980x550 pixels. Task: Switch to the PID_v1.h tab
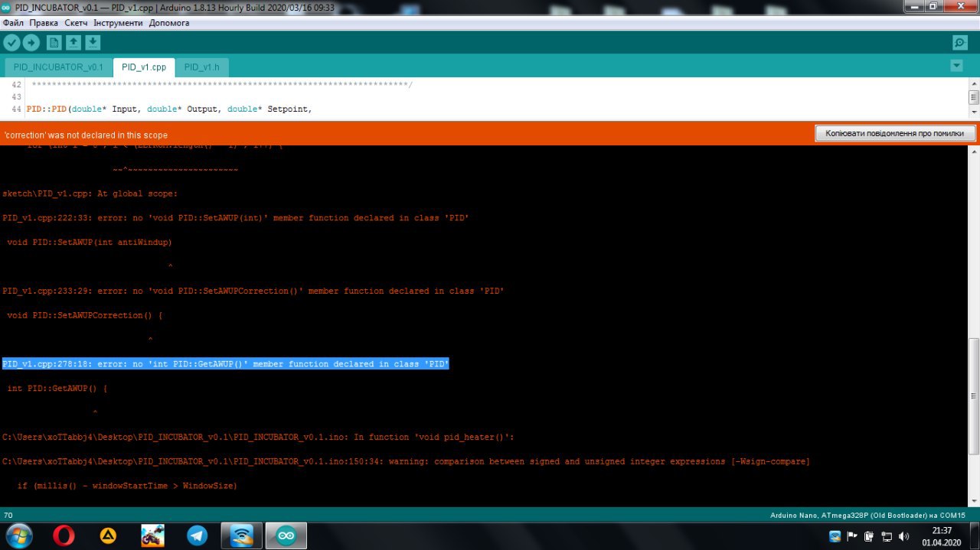[201, 67]
